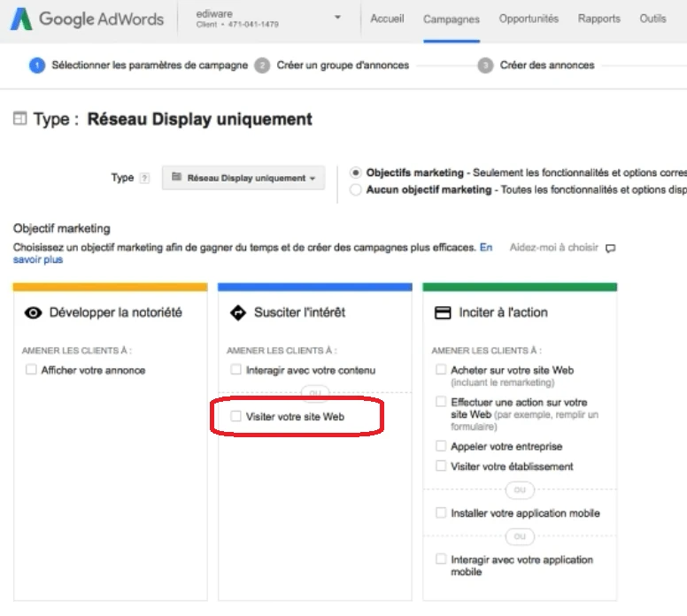Click Aidez-moi à choisir link
Screen dimensions: 687x616
553,248
